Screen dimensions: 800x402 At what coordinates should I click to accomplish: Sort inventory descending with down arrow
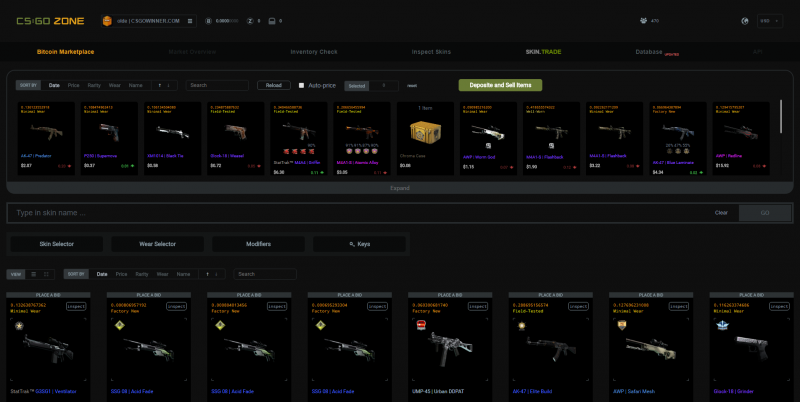169,85
